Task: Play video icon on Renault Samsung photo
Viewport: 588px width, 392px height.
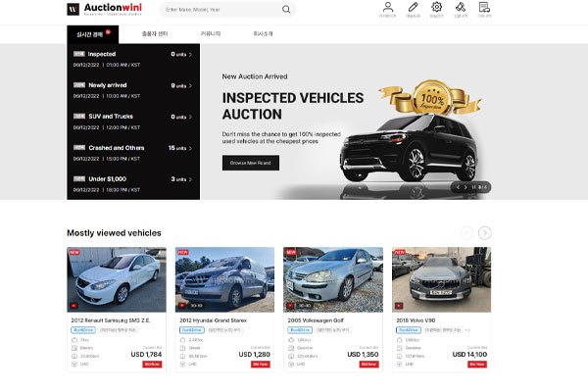Action: tap(73, 306)
